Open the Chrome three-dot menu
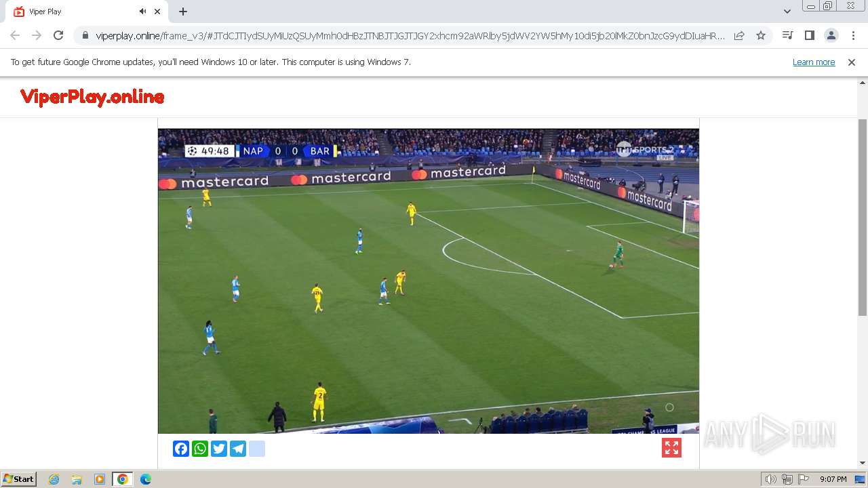Screen dimensions: 868x488 (852, 35)
